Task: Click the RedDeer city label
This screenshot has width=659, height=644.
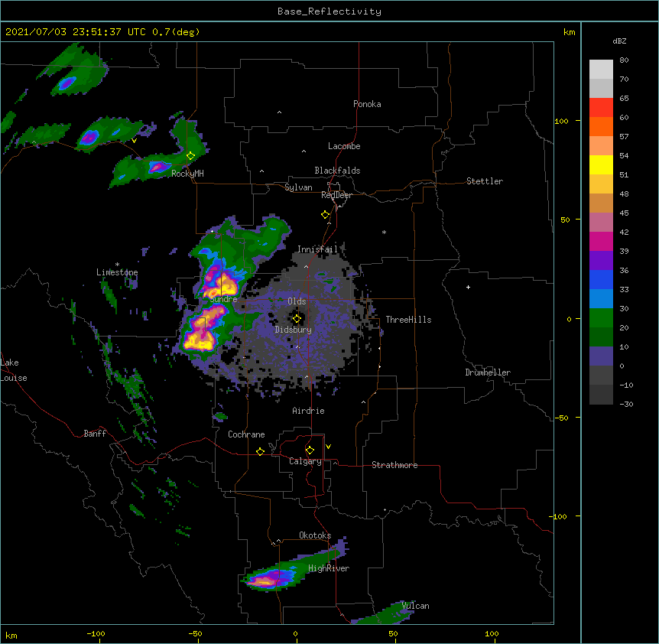Action: (336, 195)
